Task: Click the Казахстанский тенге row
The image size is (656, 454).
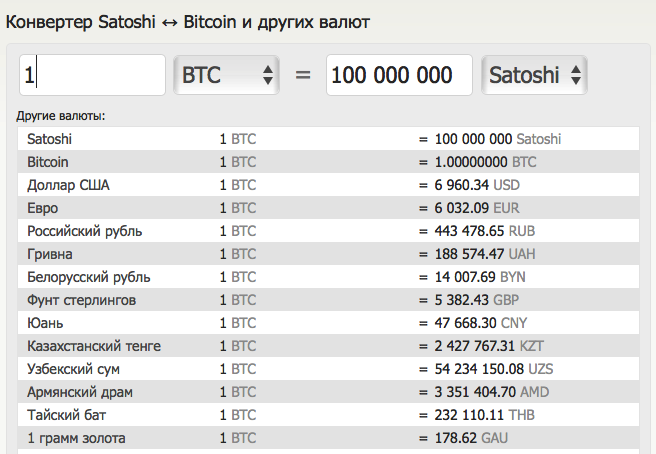Action: tap(328, 346)
